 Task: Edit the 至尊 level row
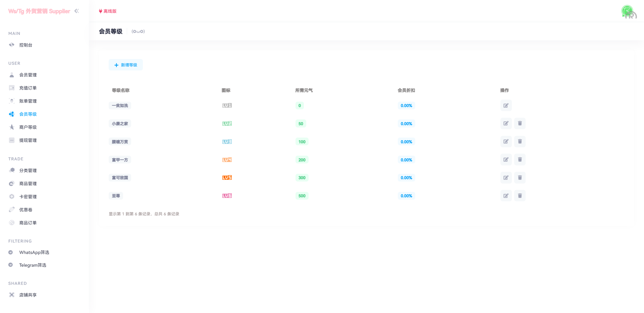pos(506,196)
